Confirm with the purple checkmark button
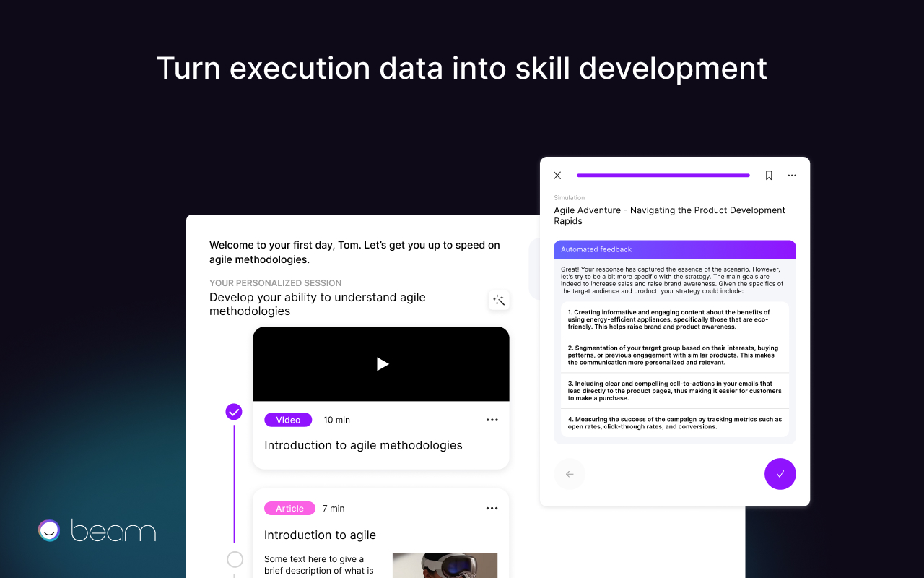Screen dimensions: 924x578 [x=780, y=474]
